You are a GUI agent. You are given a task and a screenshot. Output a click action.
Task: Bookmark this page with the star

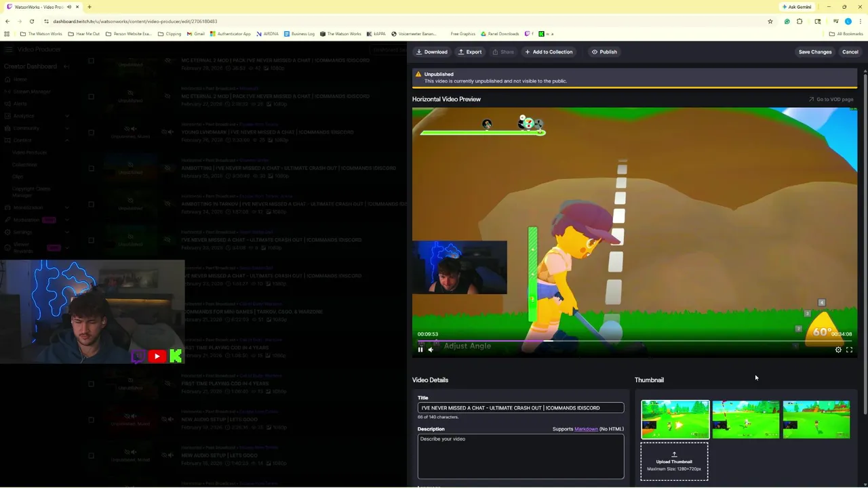770,21
